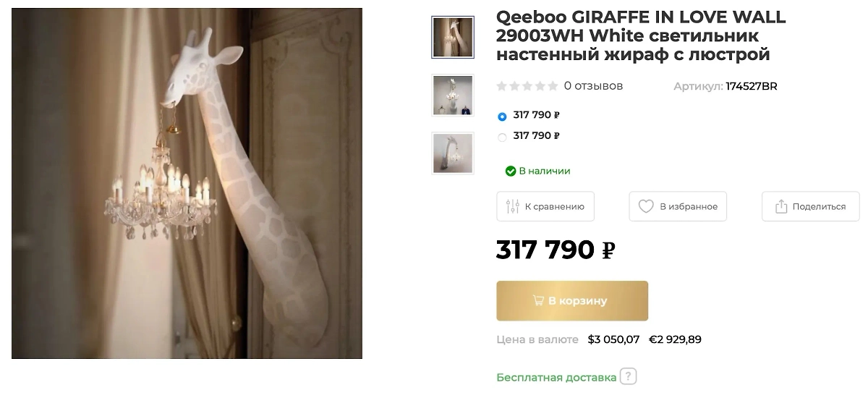Click the star rating icons
The image size is (868, 398).
[x=527, y=86]
